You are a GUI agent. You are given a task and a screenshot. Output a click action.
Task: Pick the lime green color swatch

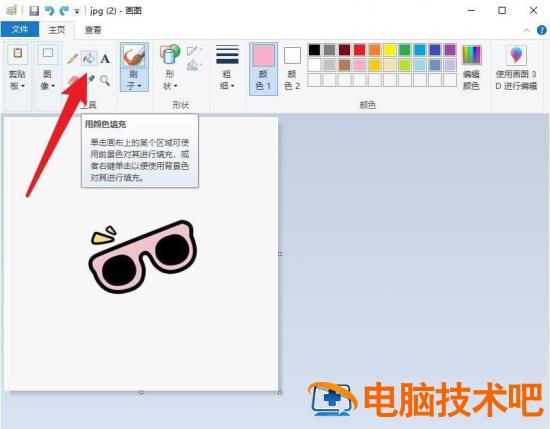405,65
